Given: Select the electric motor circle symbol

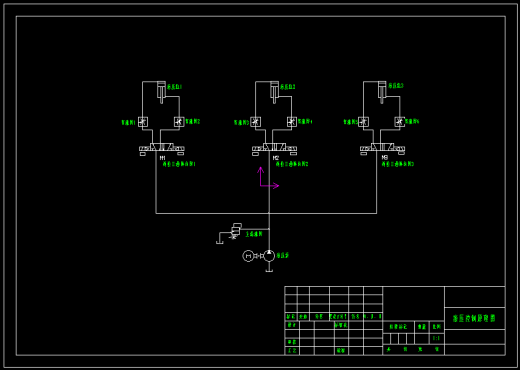Looking at the screenshot, I should click(x=248, y=256).
